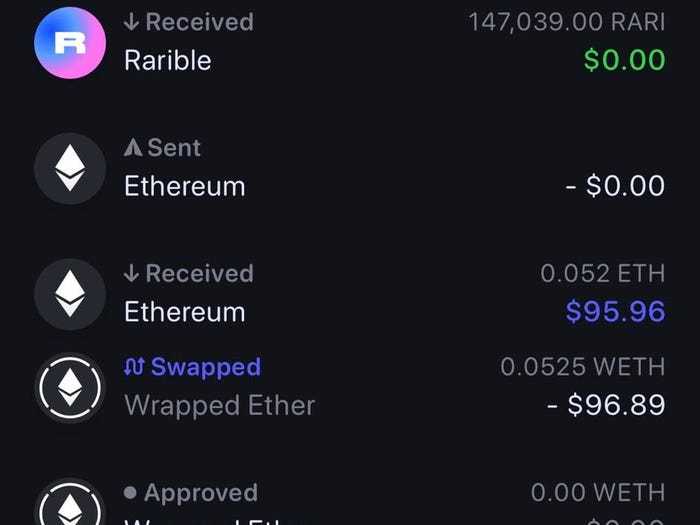Open the Rarible transaction name

[x=167, y=60]
